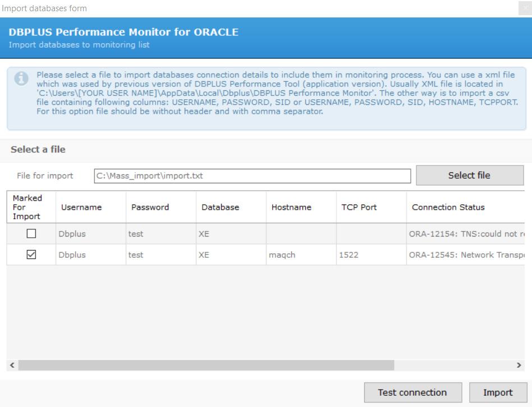
Task: Click the File for import path field
Action: tap(253, 176)
